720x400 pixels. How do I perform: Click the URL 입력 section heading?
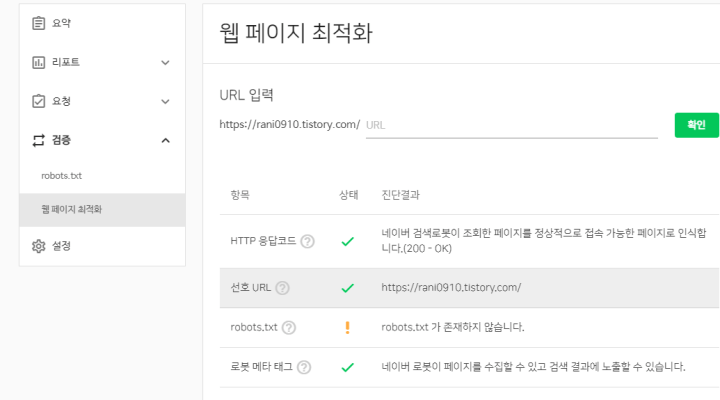point(247,95)
